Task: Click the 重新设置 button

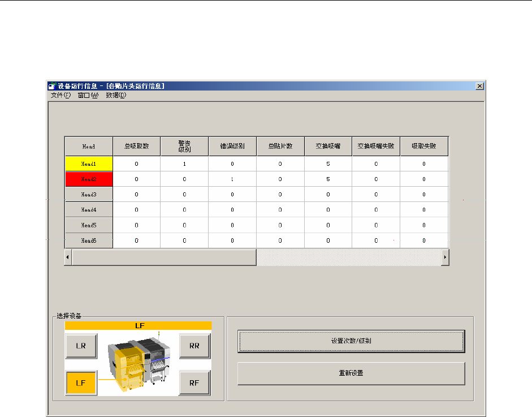Action: point(351,373)
